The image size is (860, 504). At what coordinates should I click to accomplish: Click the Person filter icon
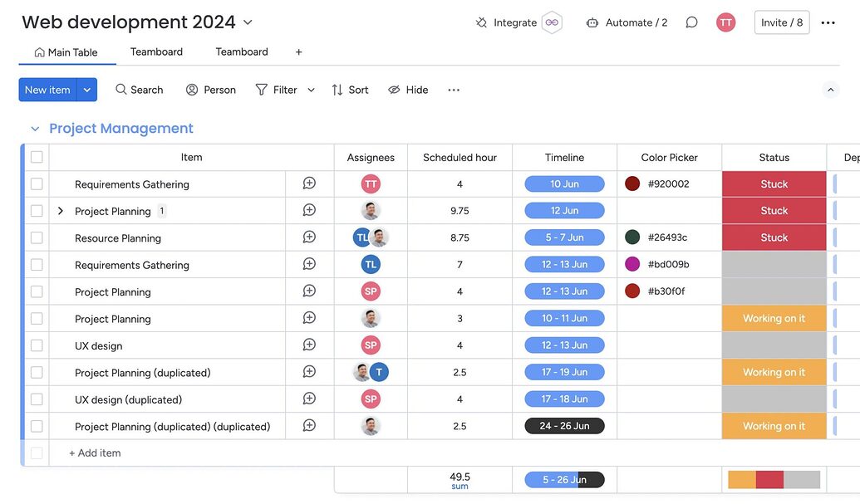point(192,89)
